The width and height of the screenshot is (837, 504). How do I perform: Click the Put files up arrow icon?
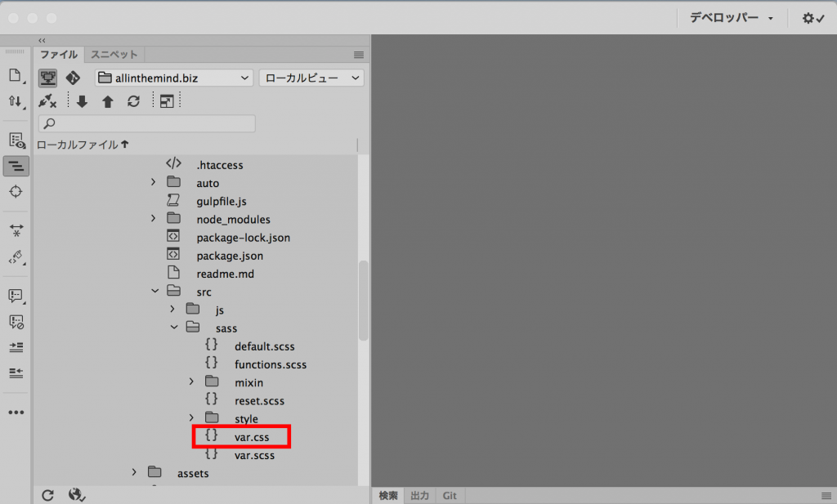pyautogui.click(x=107, y=102)
